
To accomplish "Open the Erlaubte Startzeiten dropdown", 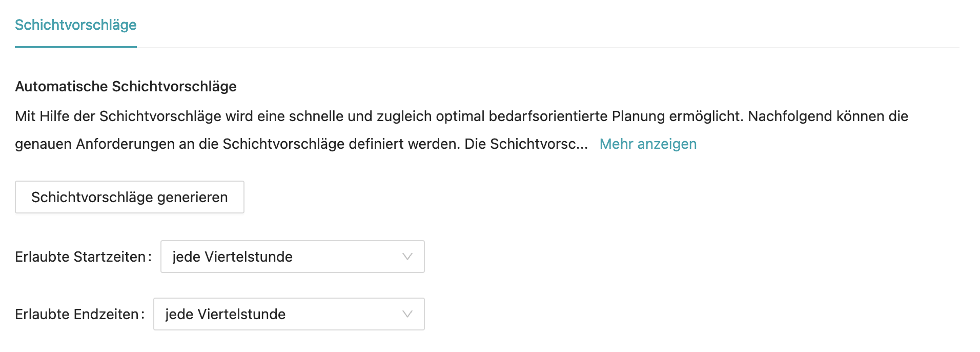I will pos(292,257).
